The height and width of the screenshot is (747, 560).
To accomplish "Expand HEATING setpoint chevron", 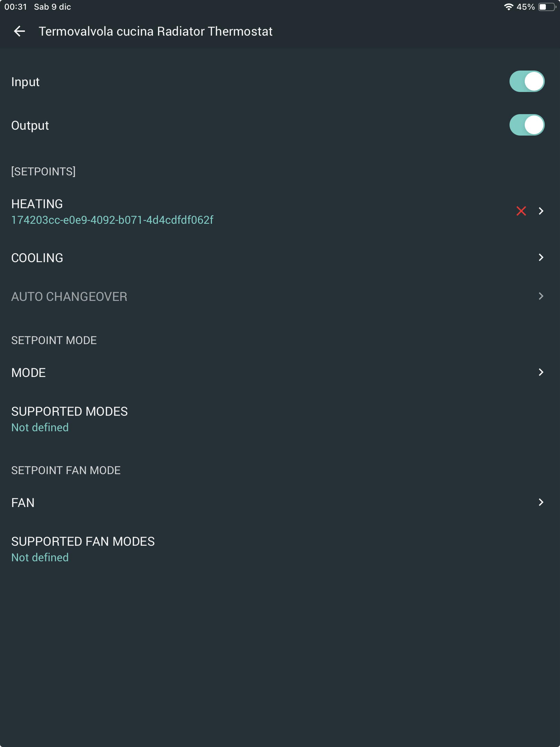I will [x=541, y=211].
